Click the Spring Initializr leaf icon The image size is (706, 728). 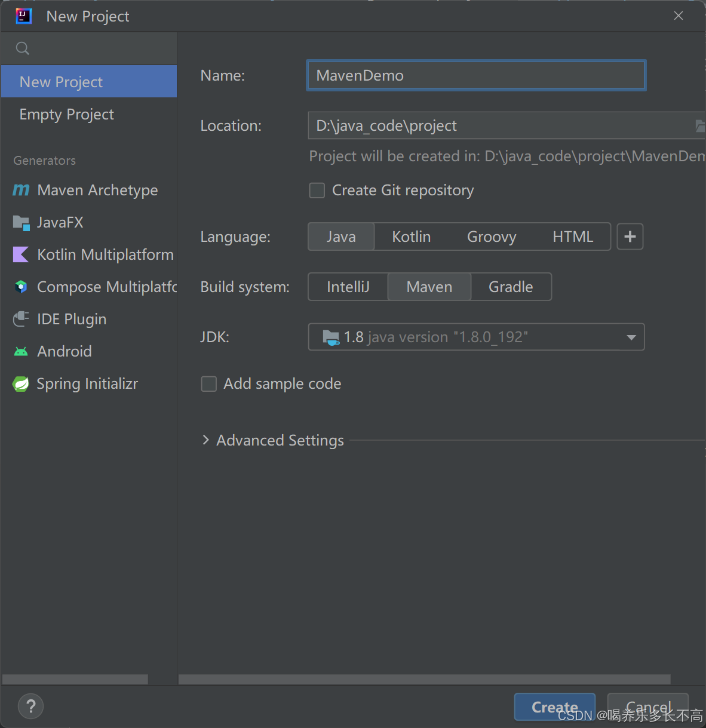(21, 384)
